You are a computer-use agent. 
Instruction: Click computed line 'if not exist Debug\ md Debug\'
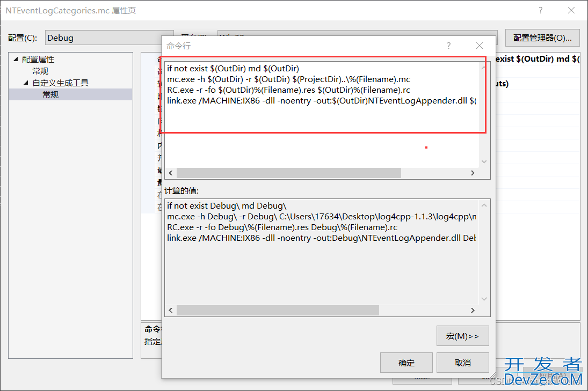[227, 205]
